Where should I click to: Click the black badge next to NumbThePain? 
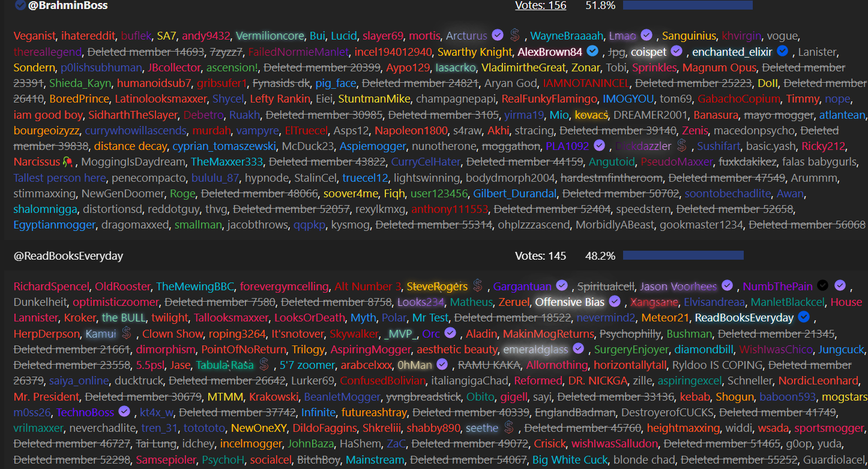(x=824, y=286)
